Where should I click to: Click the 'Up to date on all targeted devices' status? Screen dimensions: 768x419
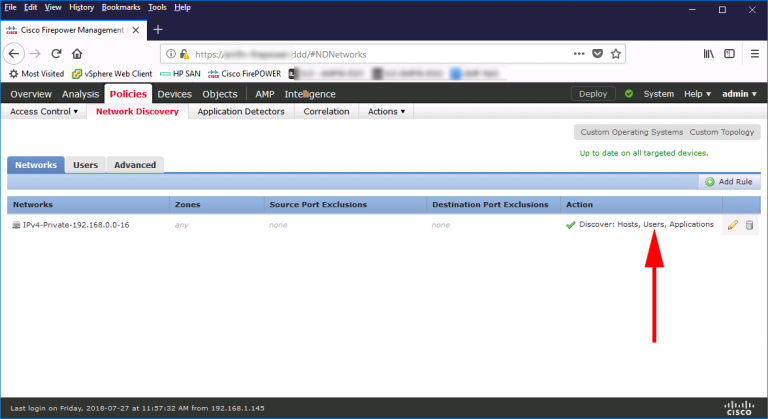644,153
